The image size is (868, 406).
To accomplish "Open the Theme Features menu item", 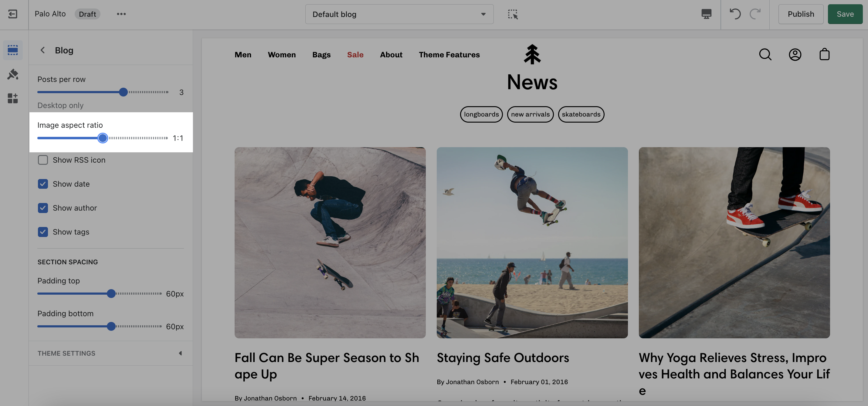I will tap(449, 55).
